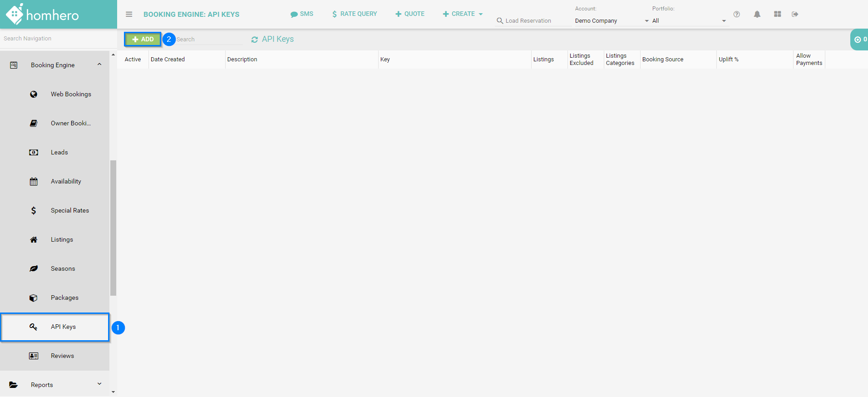Click the Rate Query button

coord(355,14)
